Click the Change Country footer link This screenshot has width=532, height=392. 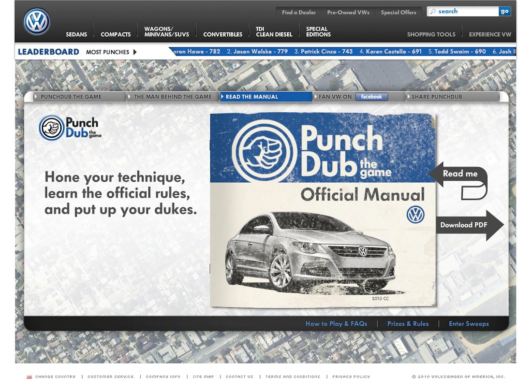55,377
